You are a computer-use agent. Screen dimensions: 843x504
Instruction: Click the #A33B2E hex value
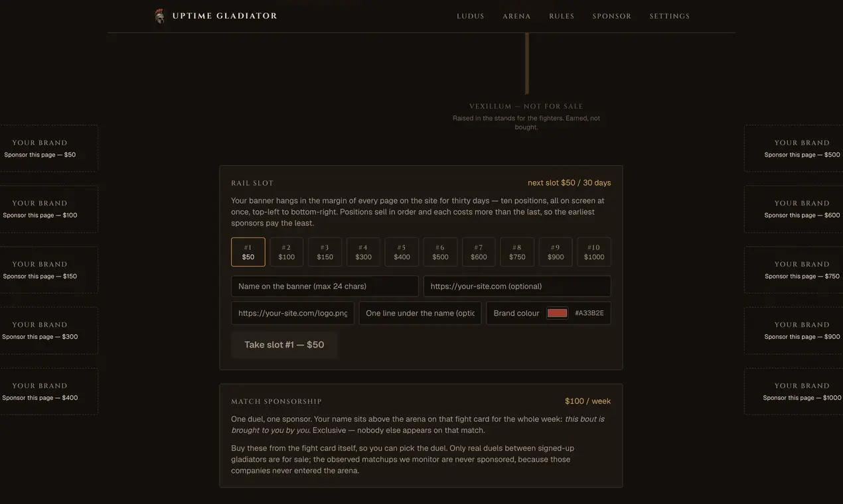pyautogui.click(x=589, y=313)
